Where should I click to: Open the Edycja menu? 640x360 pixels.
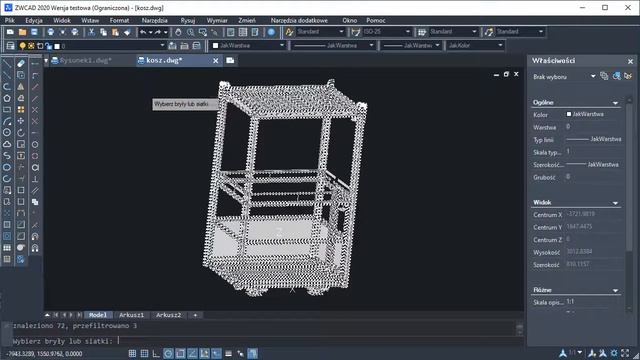point(34,20)
